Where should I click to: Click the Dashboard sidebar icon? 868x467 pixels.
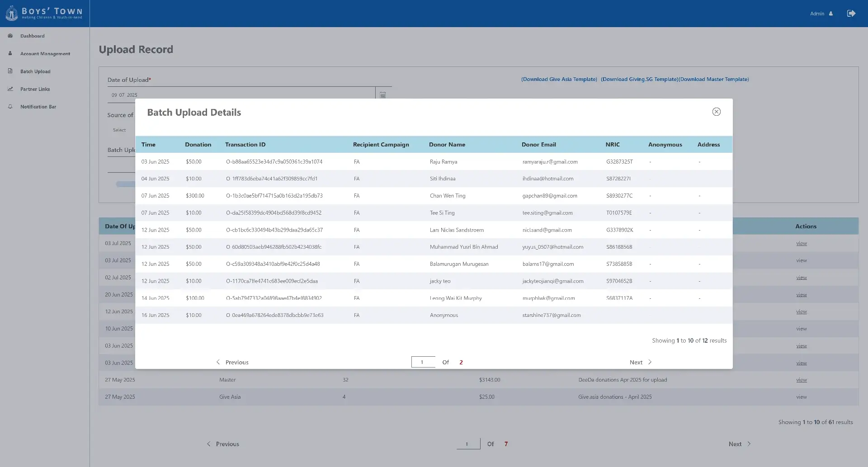10,36
